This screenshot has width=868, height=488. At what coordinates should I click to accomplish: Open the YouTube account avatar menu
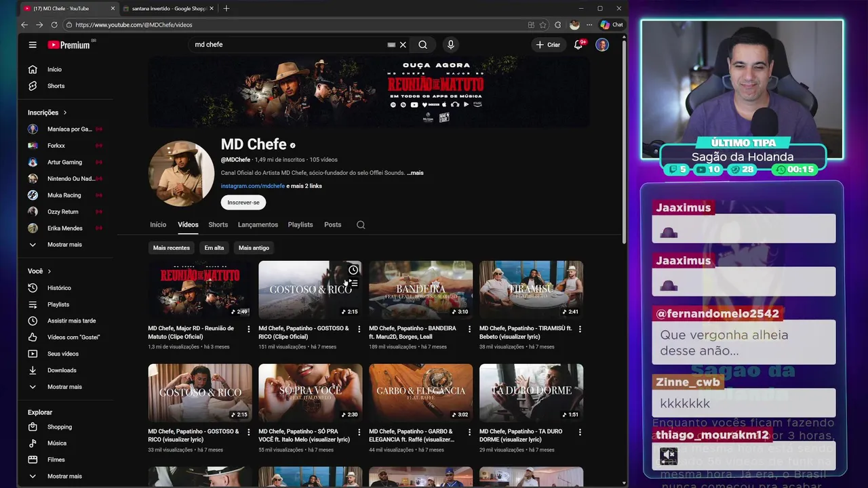[x=602, y=45]
